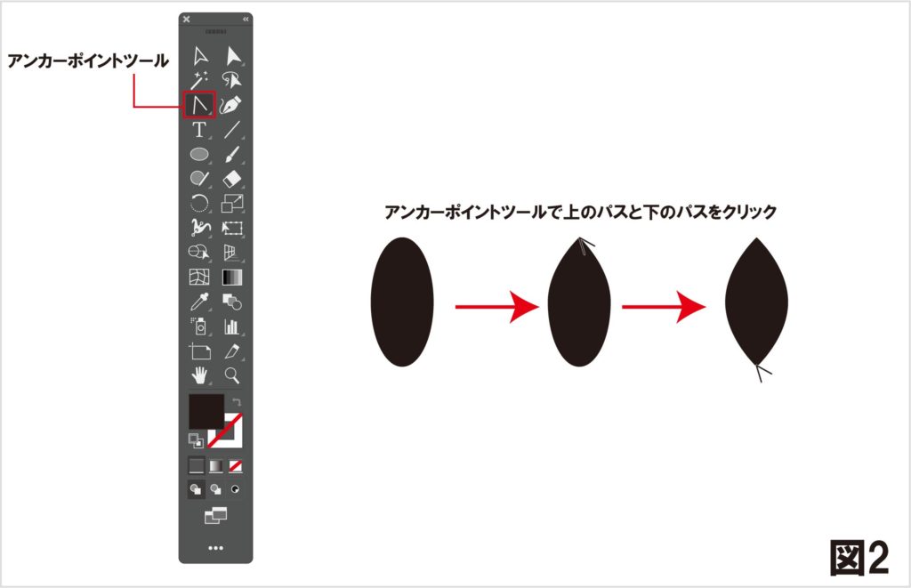Viewport: 911px width, 588px height.
Task: Swap fill and stroke arrow
Action: (237, 402)
